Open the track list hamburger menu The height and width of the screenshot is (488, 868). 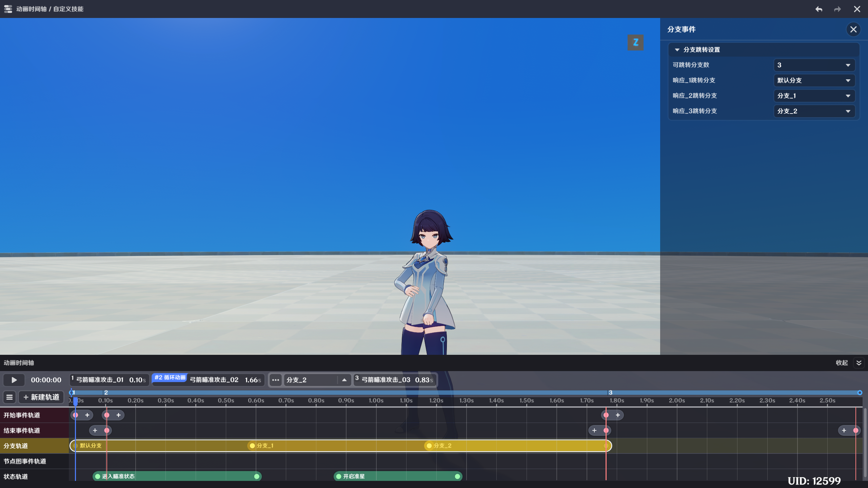9,397
